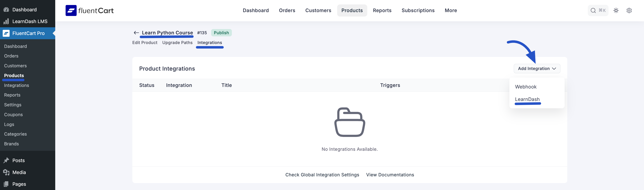Image resolution: width=644 pixels, height=190 pixels.
Task: Open the More menu in top navigation
Action: 450,11
